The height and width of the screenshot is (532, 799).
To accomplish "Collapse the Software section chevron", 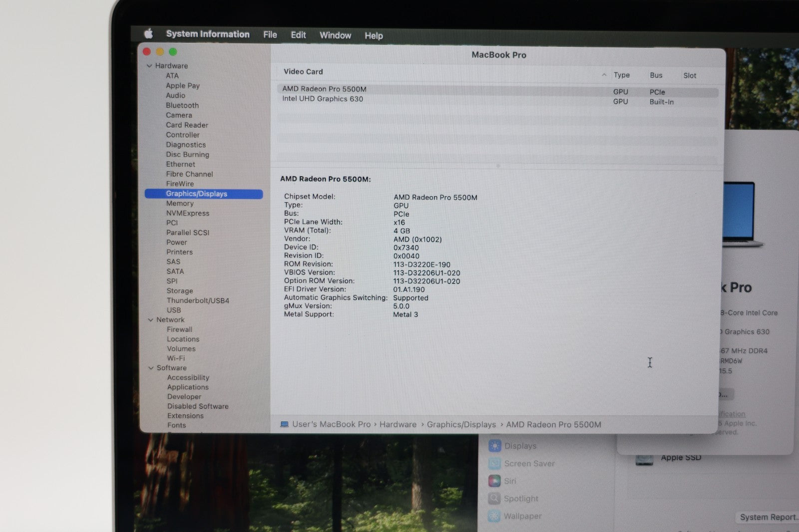I will (151, 368).
